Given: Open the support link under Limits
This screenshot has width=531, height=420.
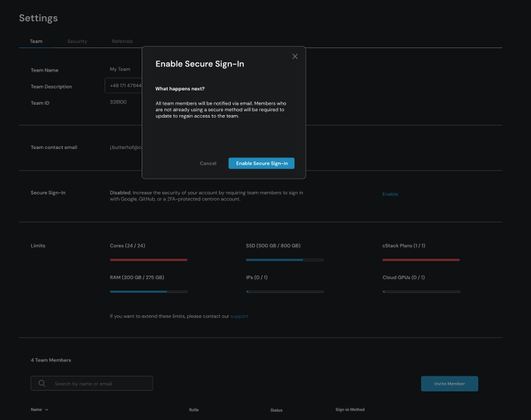Looking at the screenshot, I should coord(239,317).
